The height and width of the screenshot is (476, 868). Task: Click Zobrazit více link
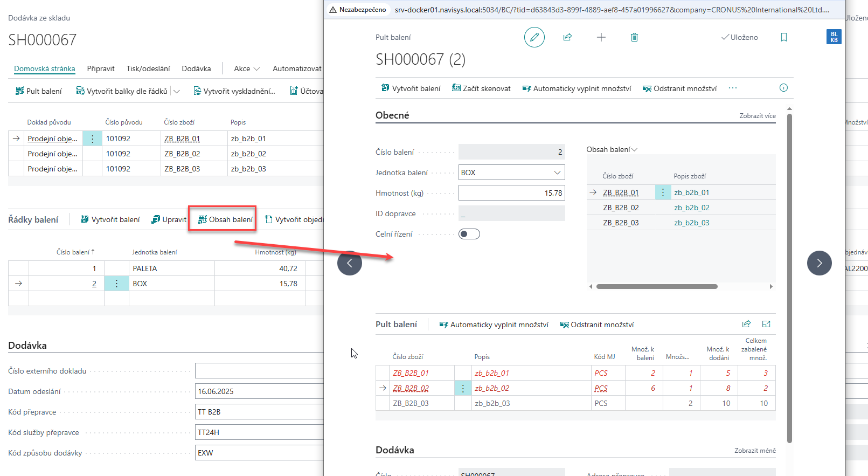(x=757, y=116)
